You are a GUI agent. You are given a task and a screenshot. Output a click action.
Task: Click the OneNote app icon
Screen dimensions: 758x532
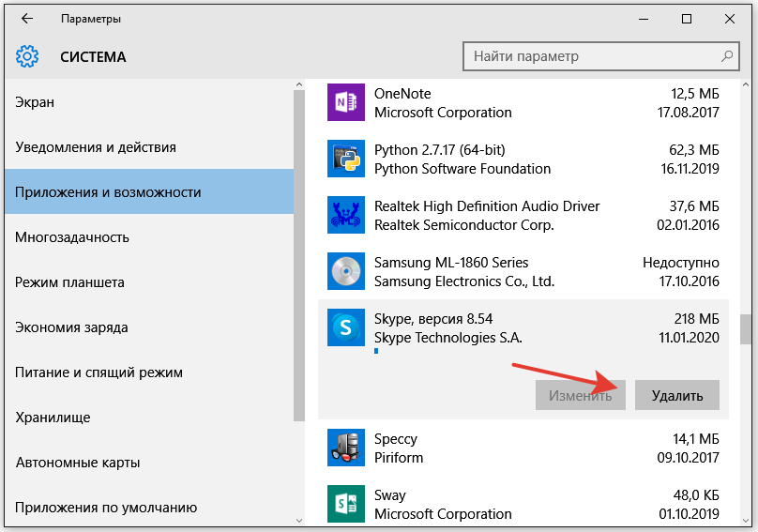point(345,102)
